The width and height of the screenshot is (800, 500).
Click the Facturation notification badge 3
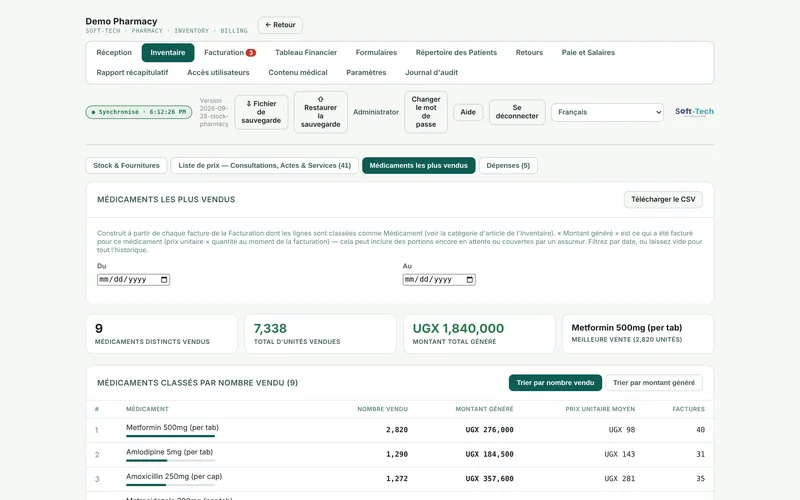(x=251, y=53)
